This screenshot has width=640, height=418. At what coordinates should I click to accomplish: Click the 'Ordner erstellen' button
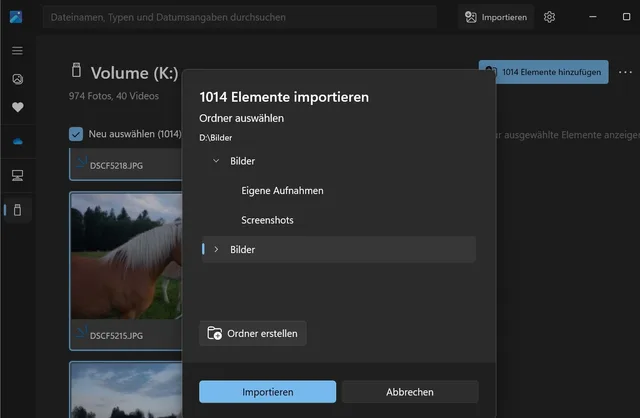(x=253, y=333)
